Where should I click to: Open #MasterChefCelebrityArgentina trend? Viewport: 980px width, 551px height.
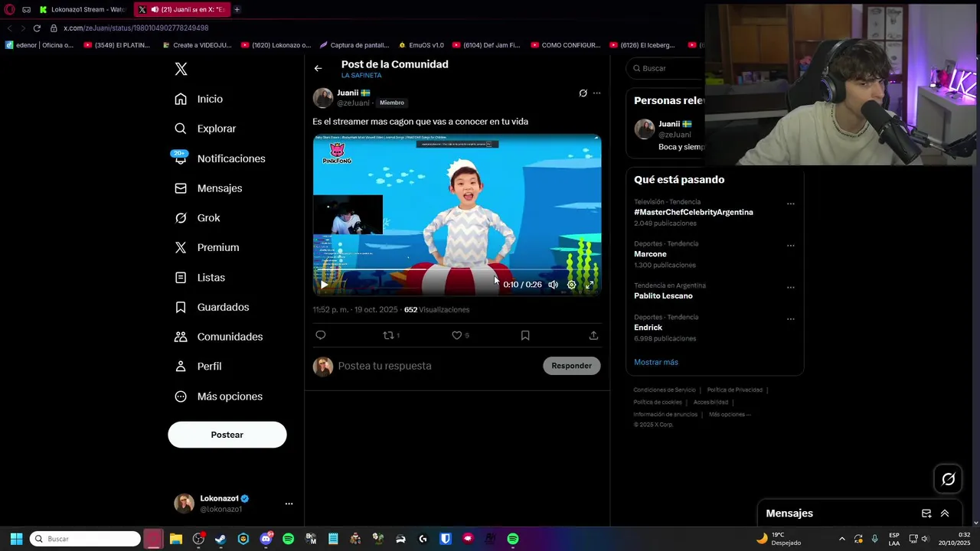(x=694, y=212)
